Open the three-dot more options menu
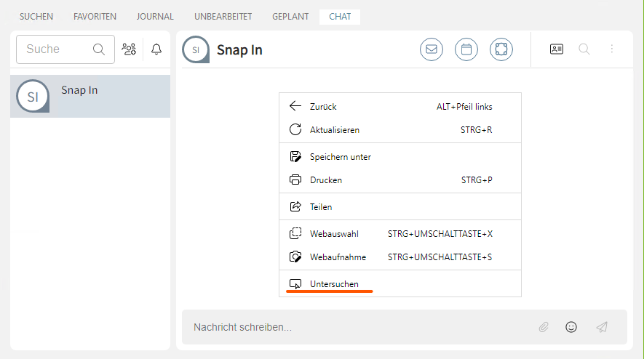Viewport: 644px width, 359px height. (612, 49)
